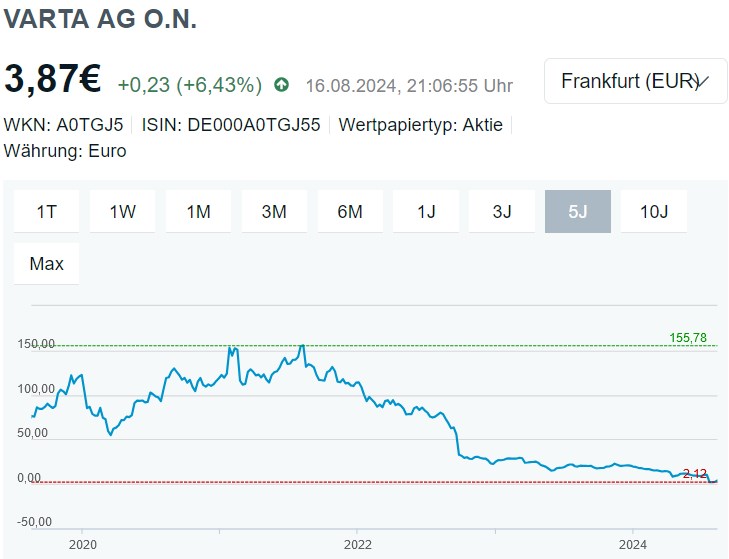Image resolution: width=729 pixels, height=559 pixels.
Task: Select the 1M chart period
Action: coord(198,211)
